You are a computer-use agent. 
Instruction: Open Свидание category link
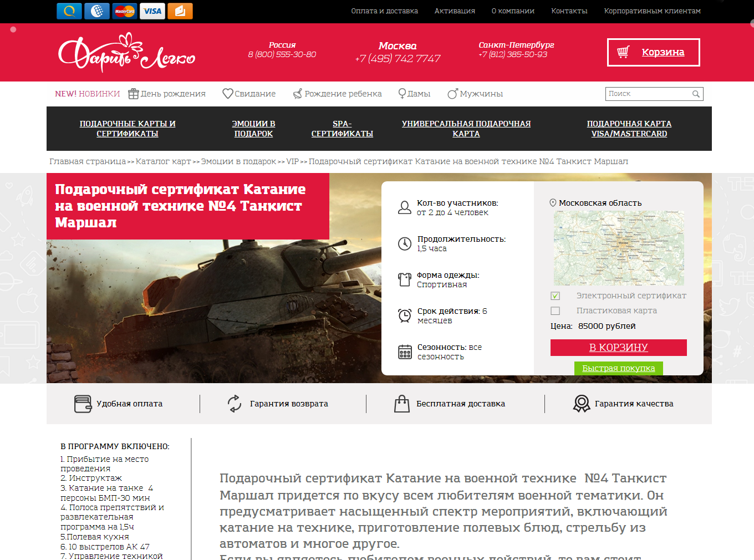pos(255,94)
